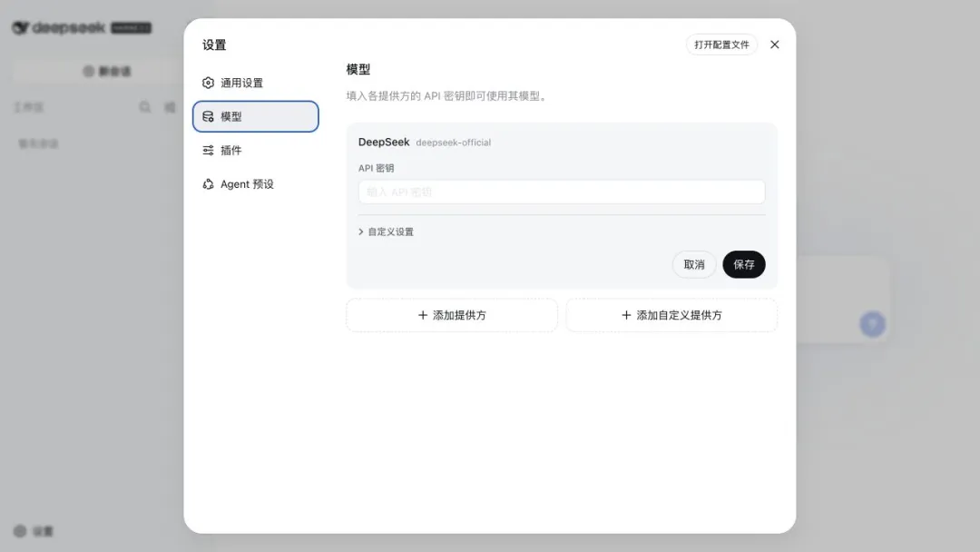This screenshot has width=980, height=552.
Task: Click the 取消 cancel button
Action: 694,264
